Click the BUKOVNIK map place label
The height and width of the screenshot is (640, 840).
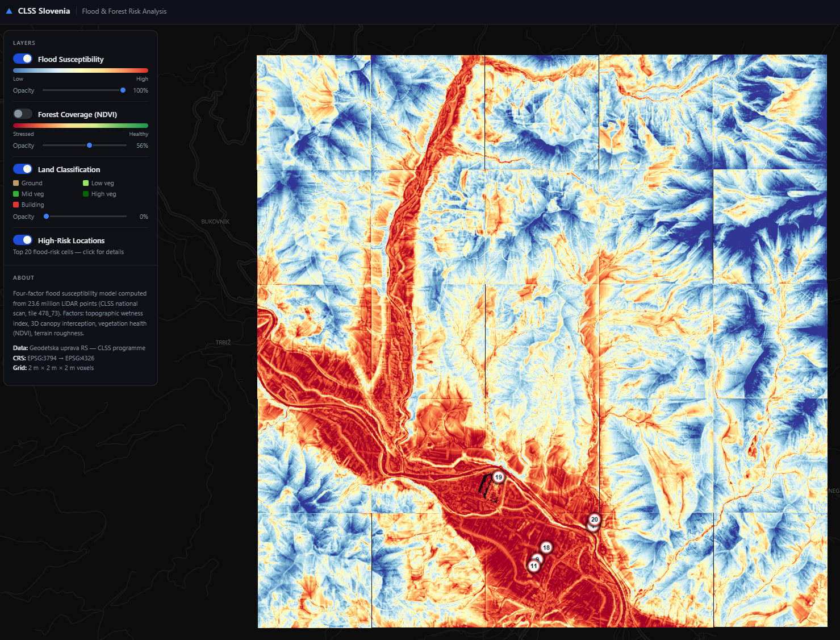point(215,222)
